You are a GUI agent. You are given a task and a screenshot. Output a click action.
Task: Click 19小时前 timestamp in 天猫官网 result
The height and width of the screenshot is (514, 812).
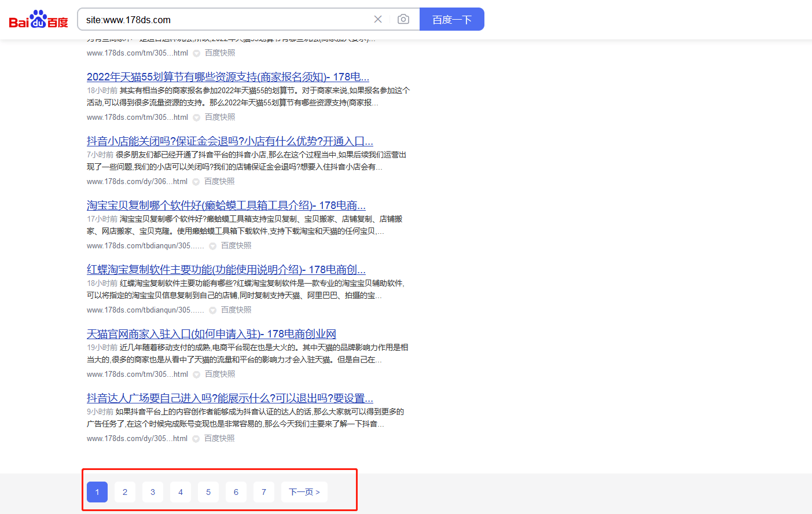(x=102, y=347)
